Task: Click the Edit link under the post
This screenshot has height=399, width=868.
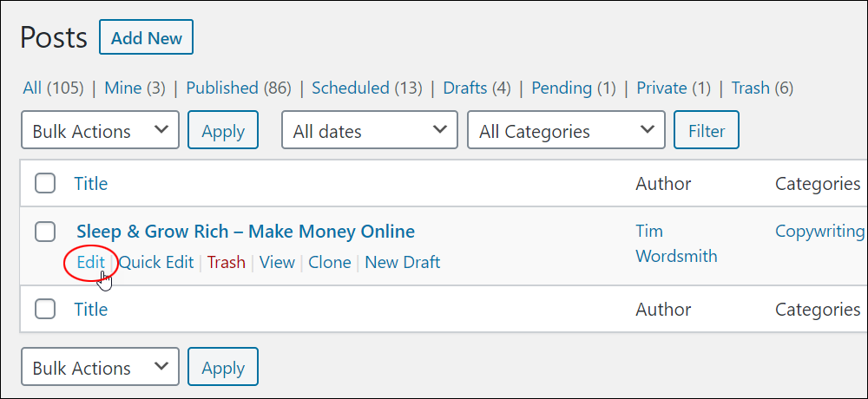Action: tap(91, 262)
